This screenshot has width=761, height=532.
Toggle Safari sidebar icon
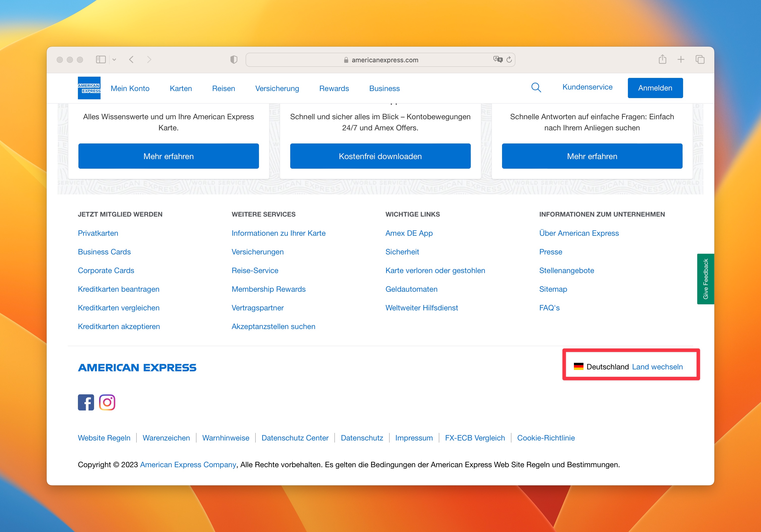(101, 60)
